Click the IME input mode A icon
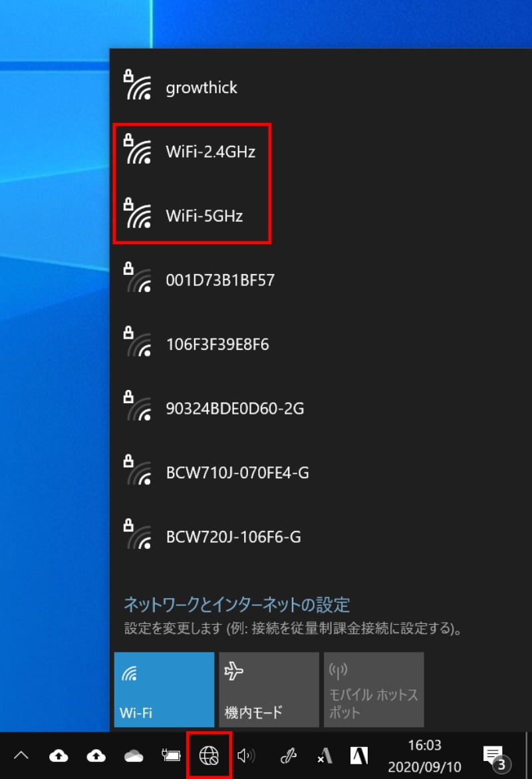 point(325,756)
